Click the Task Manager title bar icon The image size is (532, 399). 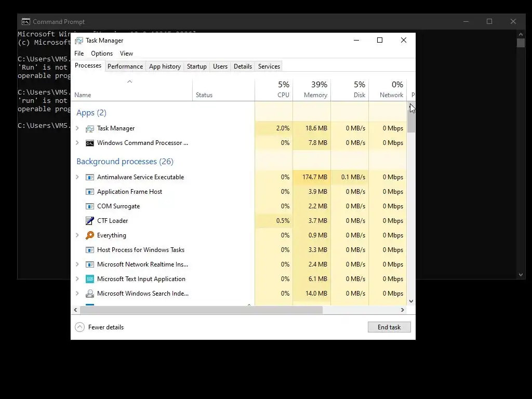tap(79, 41)
